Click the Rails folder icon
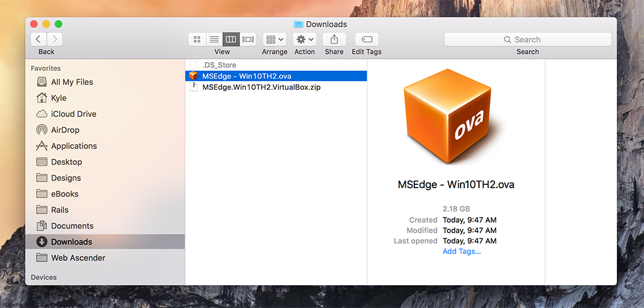 click(41, 210)
